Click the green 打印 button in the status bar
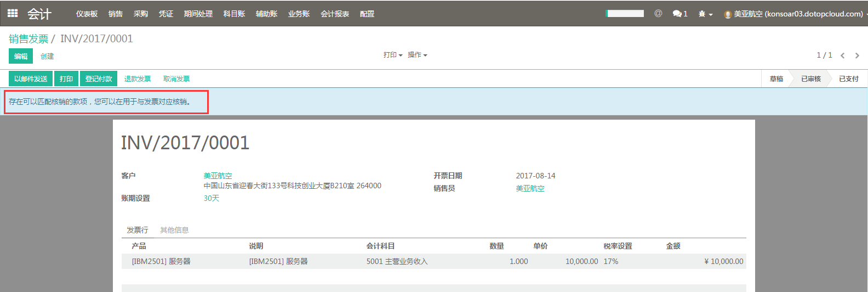The image size is (868, 292). click(x=66, y=78)
